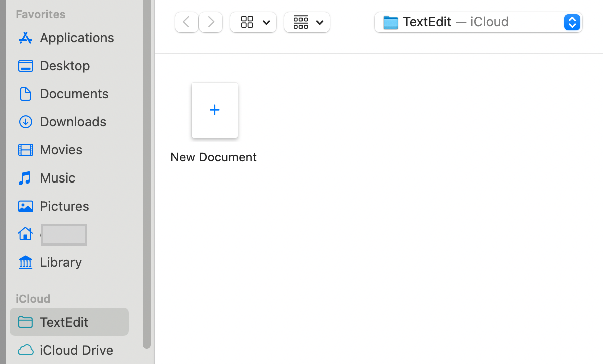Select Pictures in Favorites

[x=69, y=206]
